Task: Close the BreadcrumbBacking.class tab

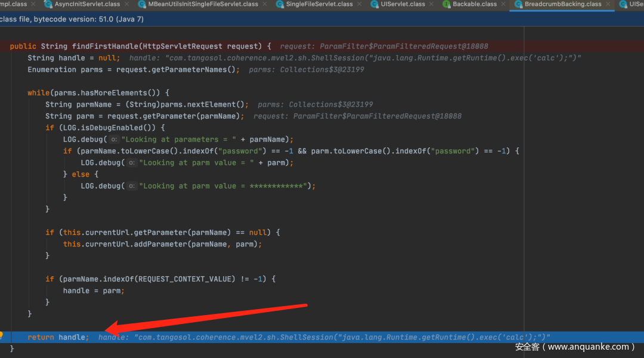Action: click(608, 4)
